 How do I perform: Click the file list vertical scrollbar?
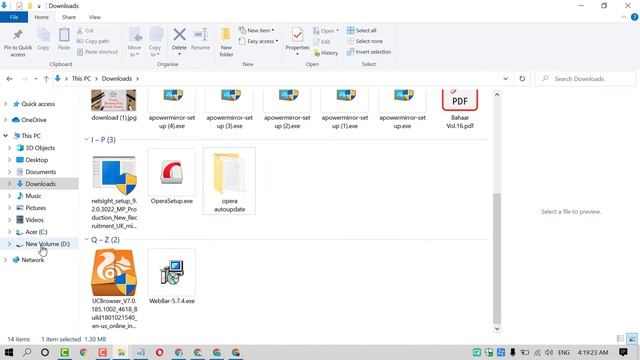497,258
